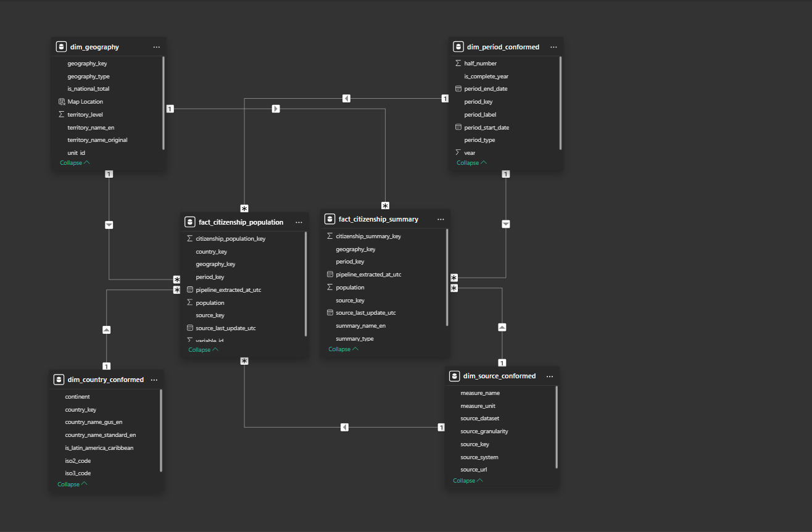Click filter arrow above dim_country_conformed table

tap(106, 330)
